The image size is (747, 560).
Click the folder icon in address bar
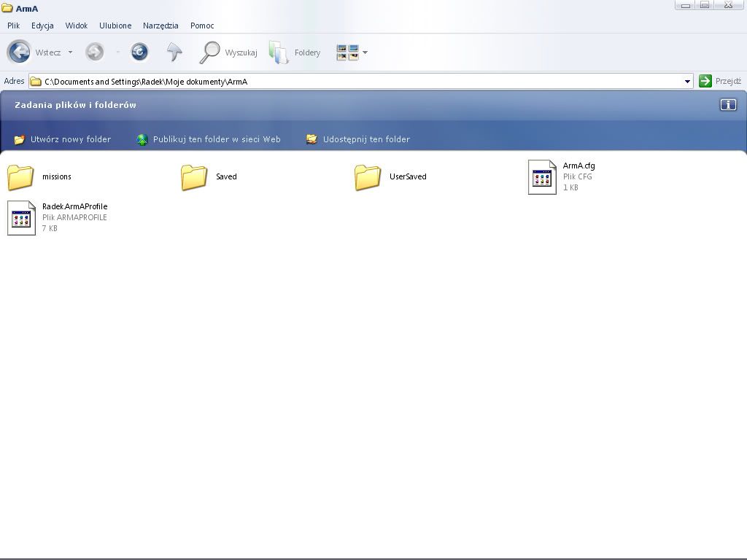35,82
